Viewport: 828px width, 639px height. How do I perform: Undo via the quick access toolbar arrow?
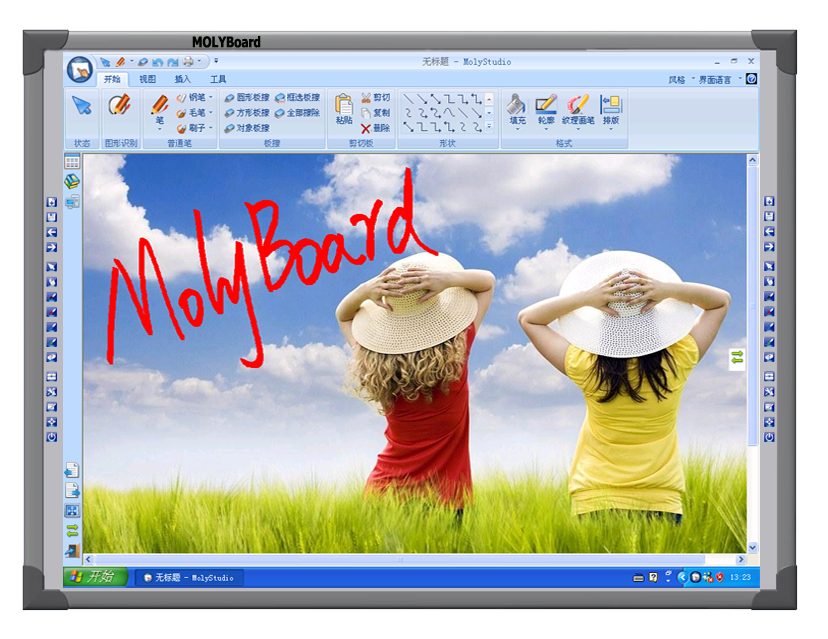tap(158, 62)
